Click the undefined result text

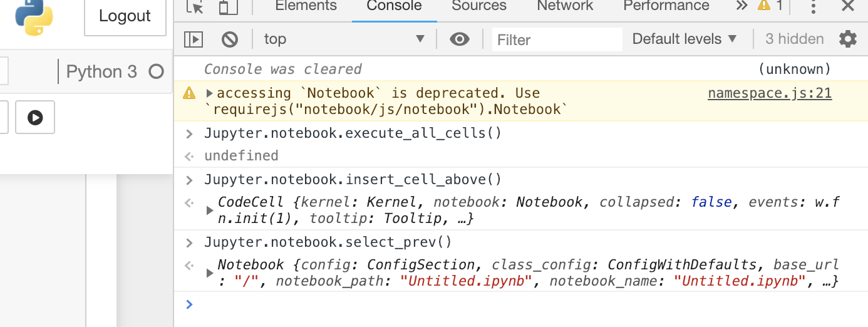pyautogui.click(x=241, y=155)
